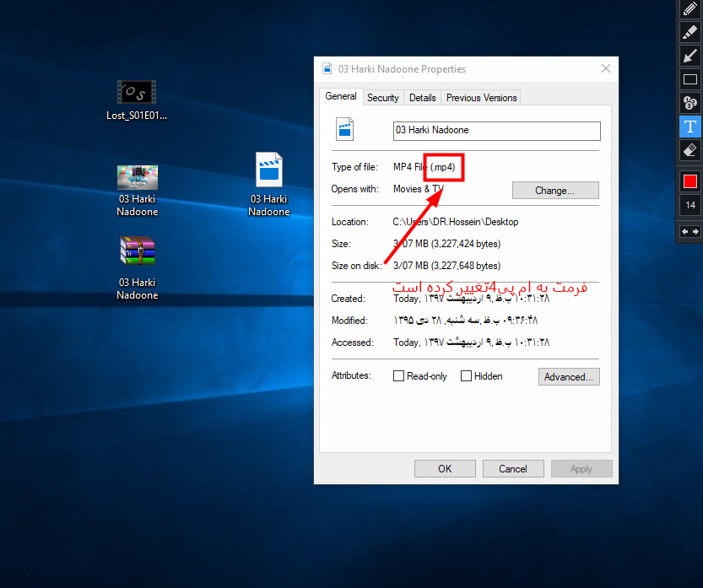Go to the Previous Versions tab
This screenshot has width=703, height=588.
tap(481, 98)
